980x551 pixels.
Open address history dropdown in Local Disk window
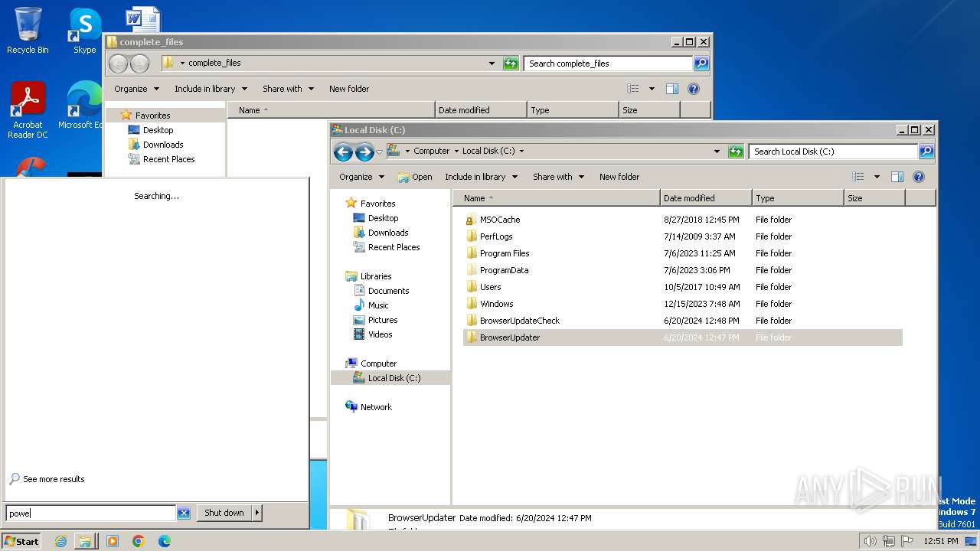coord(717,152)
